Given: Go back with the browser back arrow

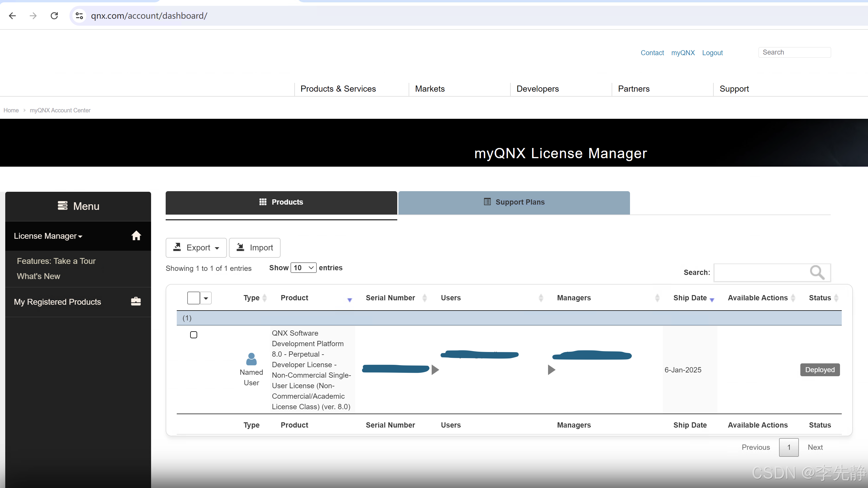Looking at the screenshot, I should pos(13,15).
